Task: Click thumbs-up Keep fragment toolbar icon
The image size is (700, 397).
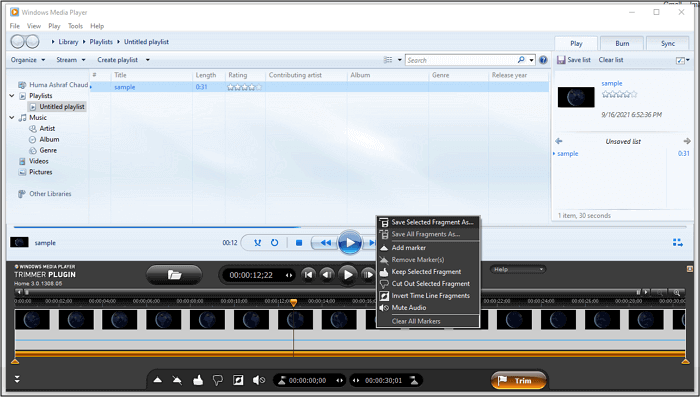Action: tap(198, 380)
